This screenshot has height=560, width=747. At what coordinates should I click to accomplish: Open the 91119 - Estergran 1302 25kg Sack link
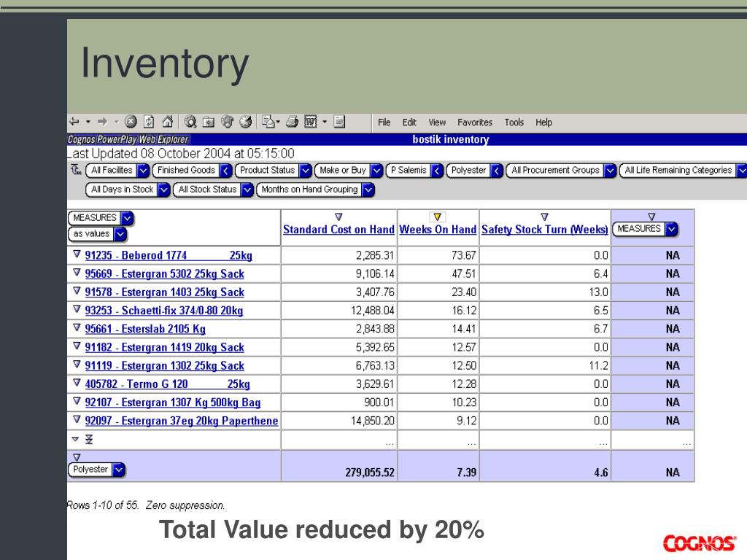coord(164,366)
